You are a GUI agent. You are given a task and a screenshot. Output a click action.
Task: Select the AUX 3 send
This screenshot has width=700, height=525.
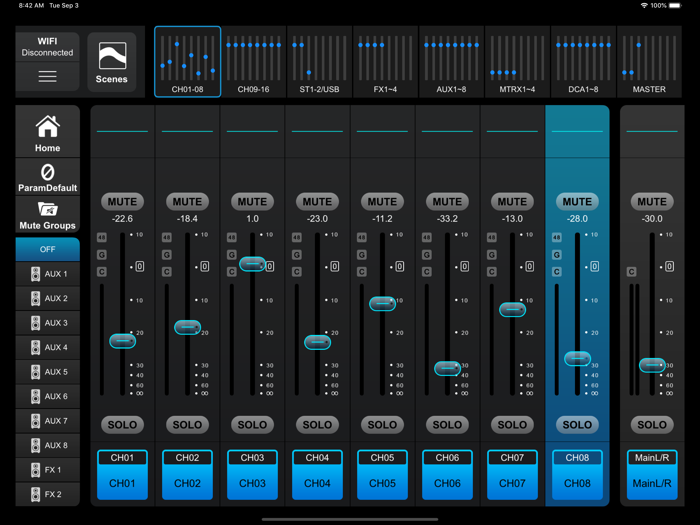pyautogui.click(x=48, y=323)
